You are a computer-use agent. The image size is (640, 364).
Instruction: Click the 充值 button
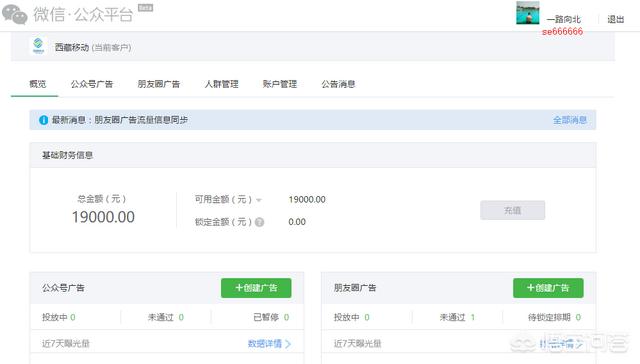click(512, 210)
